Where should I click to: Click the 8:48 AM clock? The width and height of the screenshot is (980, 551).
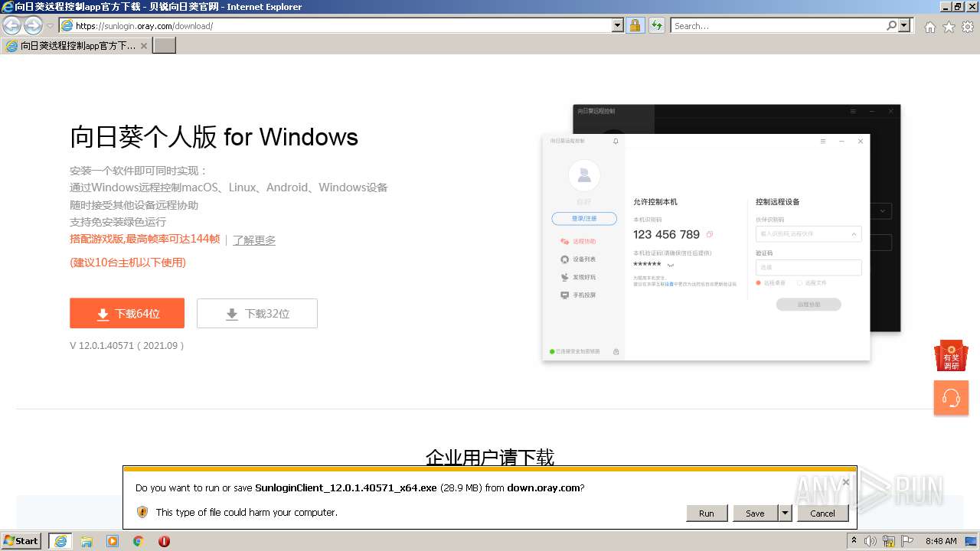pos(941,541)
